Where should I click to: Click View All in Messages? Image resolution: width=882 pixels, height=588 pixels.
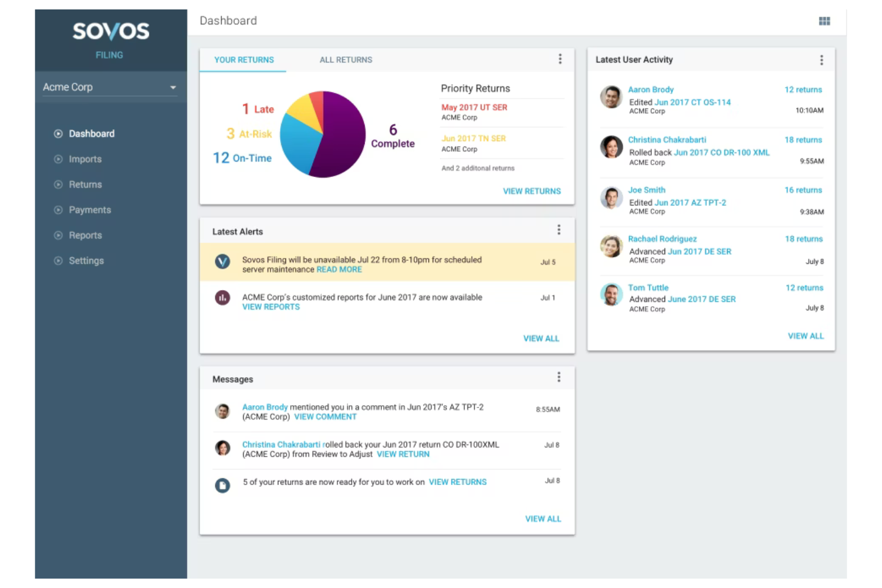(x=543, y=519)
